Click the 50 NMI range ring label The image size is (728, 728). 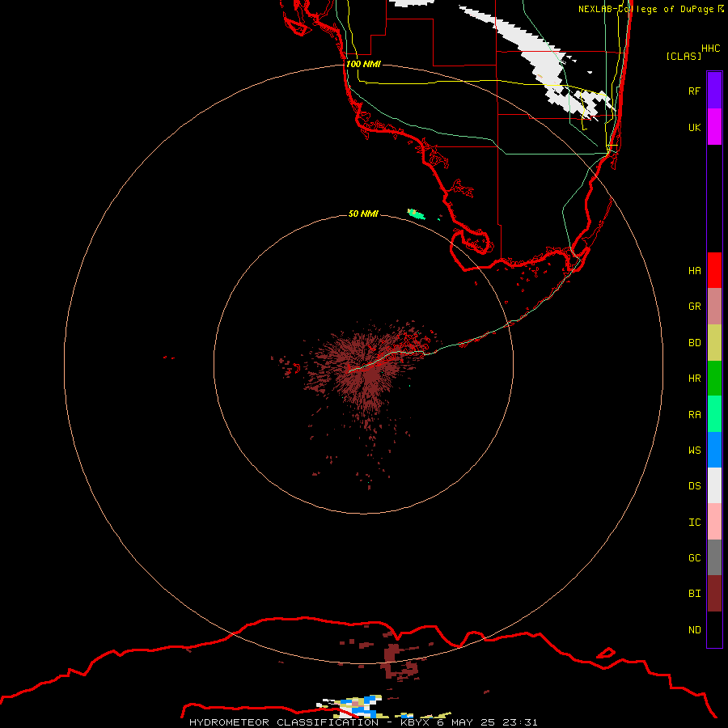tap(363, 214)
